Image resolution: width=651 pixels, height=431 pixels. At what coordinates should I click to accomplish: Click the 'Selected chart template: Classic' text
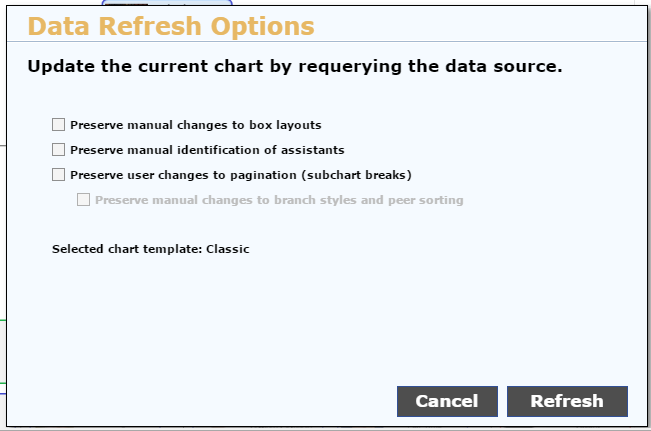pyautogui.click(x=150, y=248)
